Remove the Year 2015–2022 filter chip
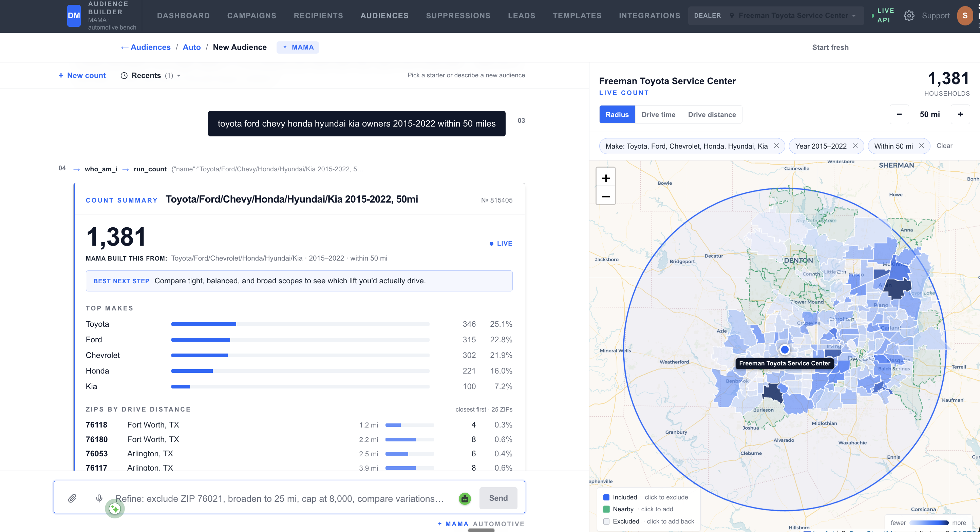 pyautogui.click(x=855, y=146)
